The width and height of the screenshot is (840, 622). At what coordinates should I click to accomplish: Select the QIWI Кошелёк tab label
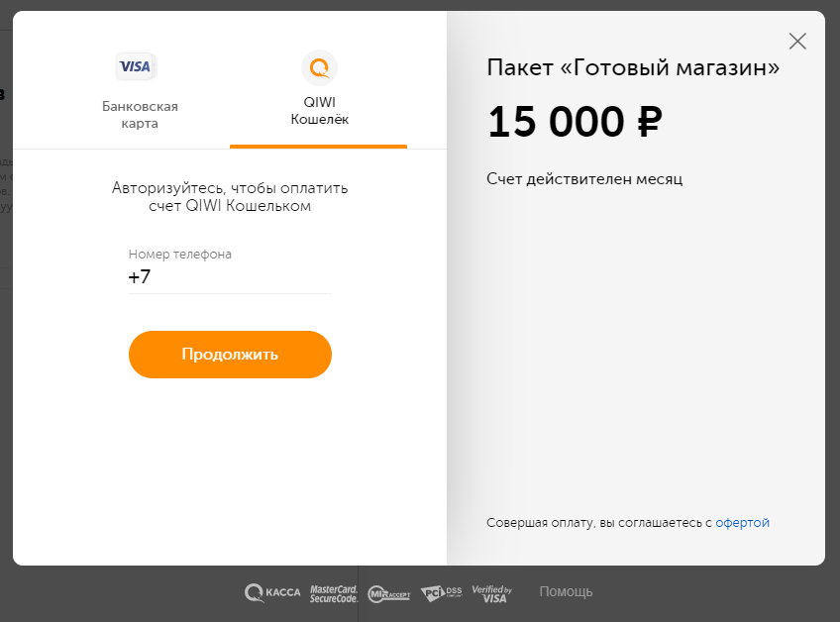[x=319, y=111]
